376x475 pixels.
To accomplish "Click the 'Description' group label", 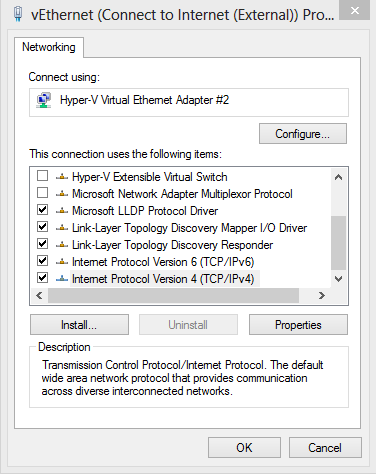I will tap(64, 347).
